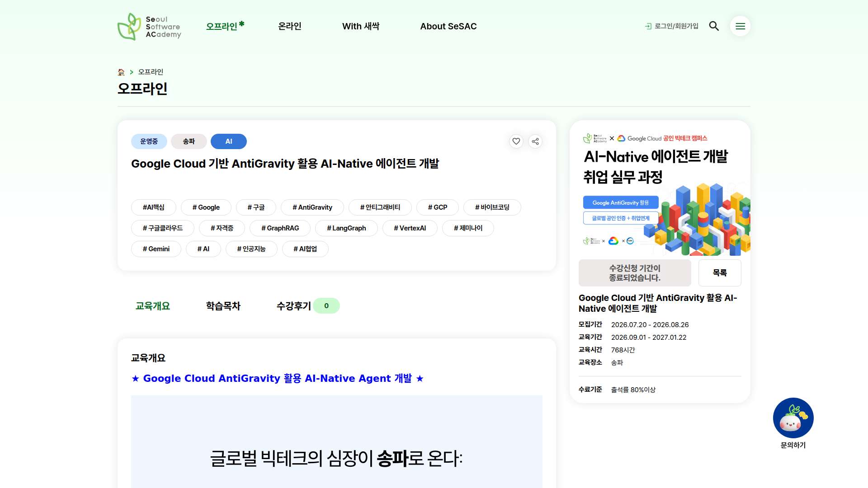Click the # 자격증 hashtag
This screenshot has width=868, height=488.
coord(222,228)
